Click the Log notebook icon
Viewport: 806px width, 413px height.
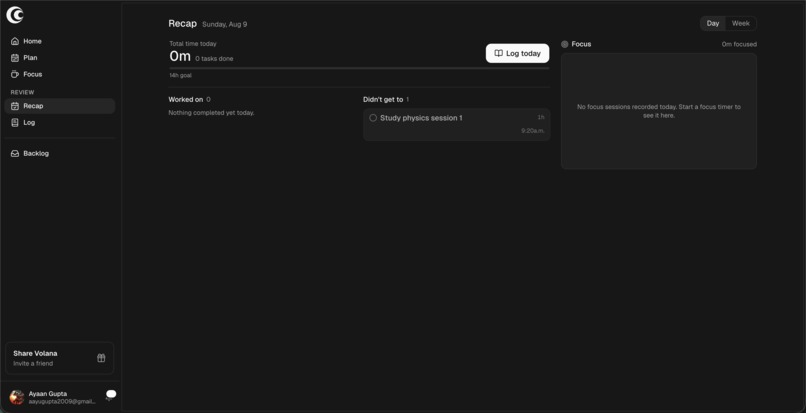(15, 122)
